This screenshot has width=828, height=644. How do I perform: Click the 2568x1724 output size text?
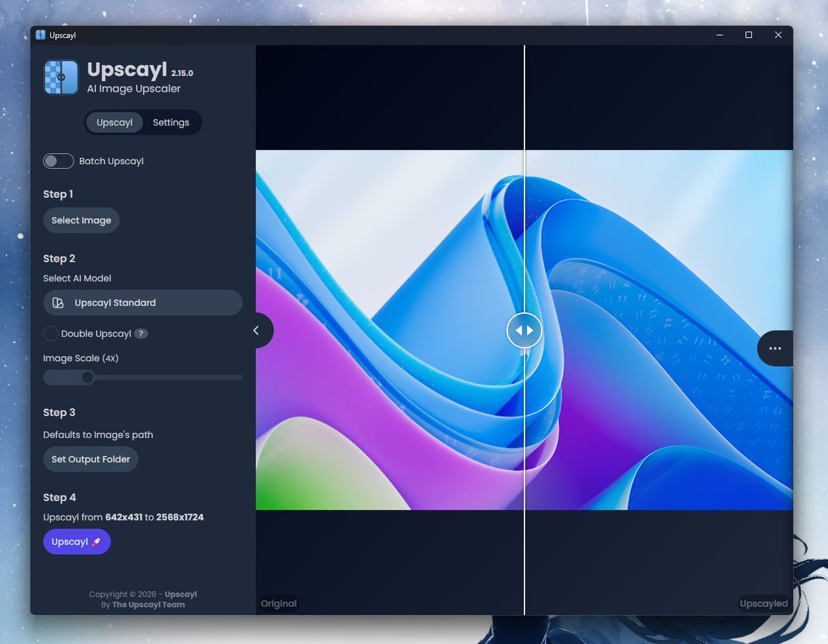(180, 517)
